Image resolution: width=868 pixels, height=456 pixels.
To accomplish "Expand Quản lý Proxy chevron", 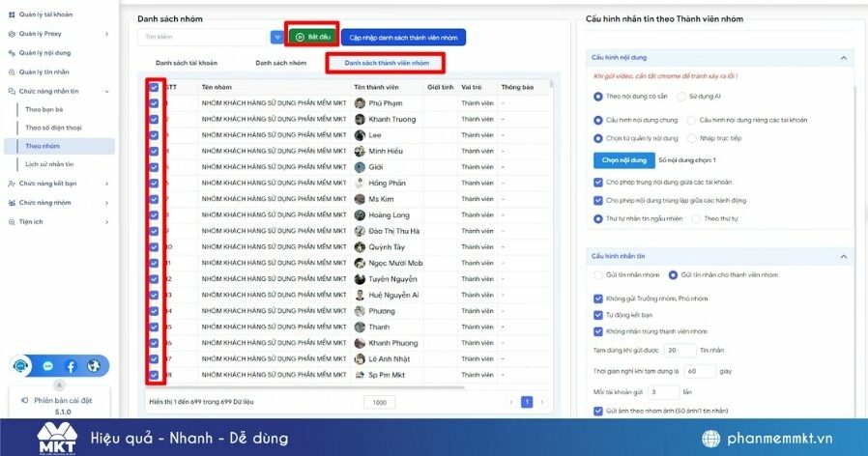I will point(107,34).
